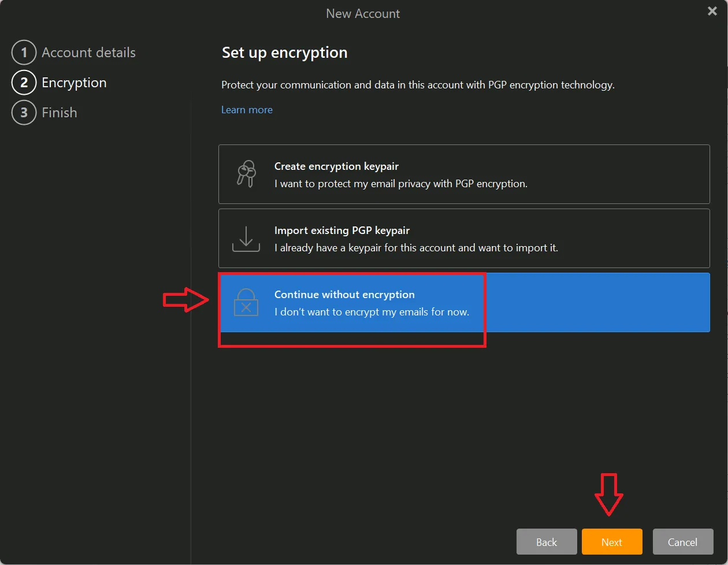Open the Learn more link
Viewport: 728px width, 565px height.
click(247, 110)
